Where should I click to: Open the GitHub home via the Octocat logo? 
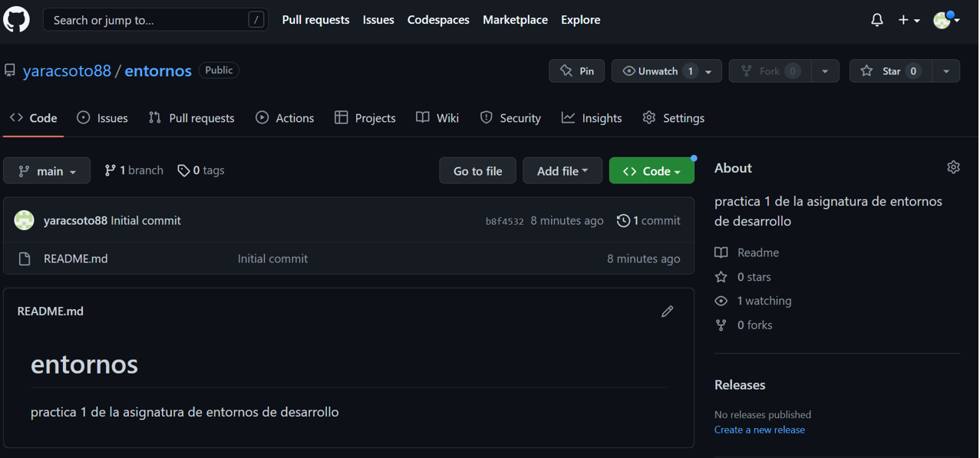(16, 19)
